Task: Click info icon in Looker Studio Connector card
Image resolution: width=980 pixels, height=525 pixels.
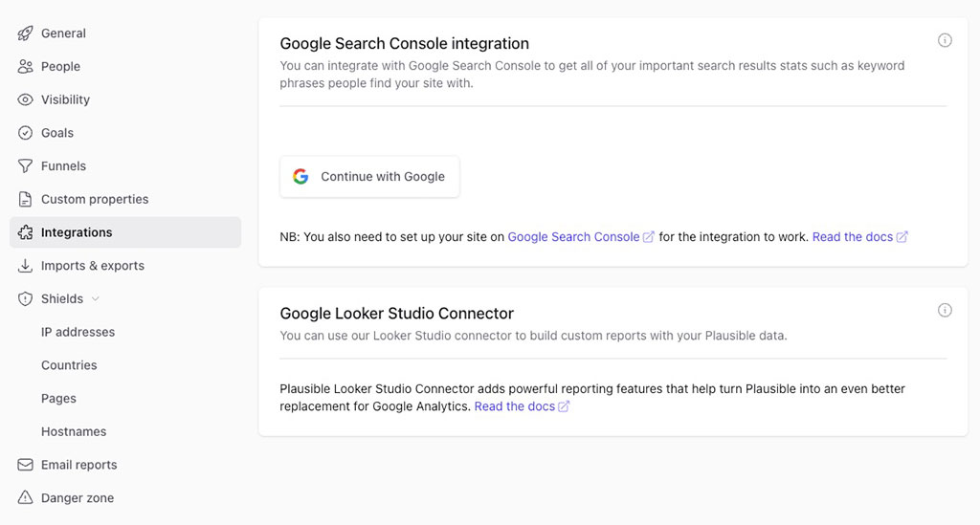Action: click(945, 310)
